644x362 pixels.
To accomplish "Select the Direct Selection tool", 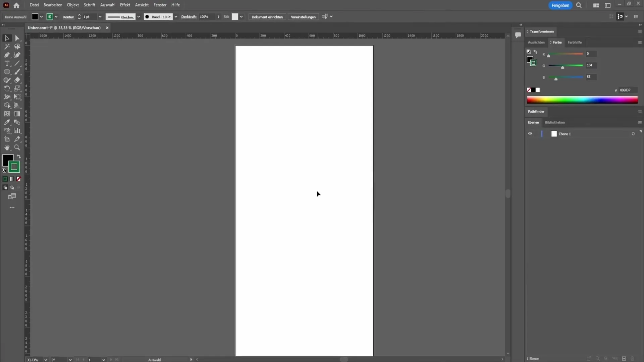I will [x=17, y=38].
